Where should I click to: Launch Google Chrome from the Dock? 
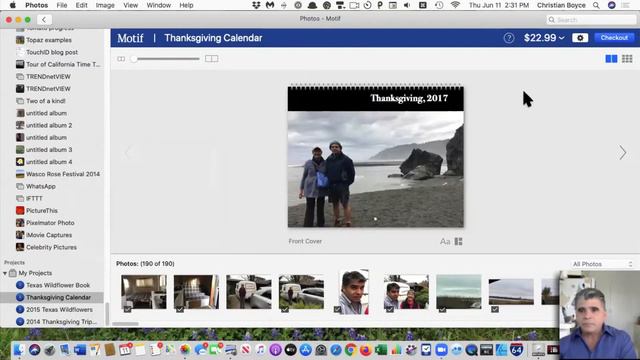tap(350, 350)
